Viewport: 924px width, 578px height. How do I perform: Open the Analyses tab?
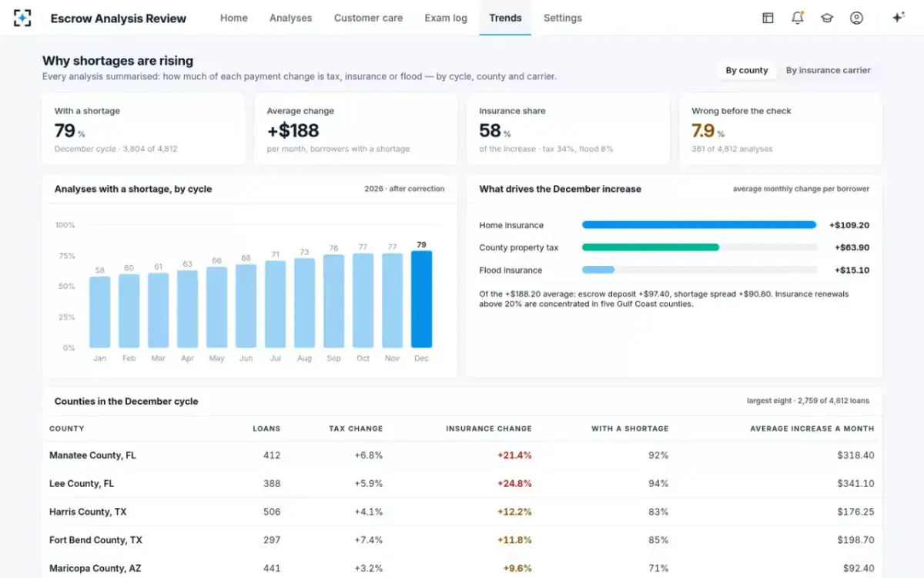coord(291,18)
